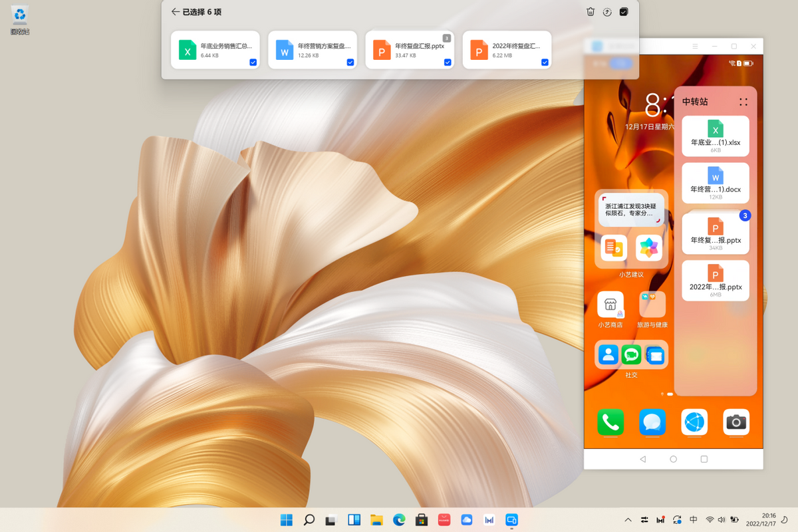This screenshot has width=798, height=532.
Task: Click the delete trash icon in selection bar
Action: click(591, 12)
